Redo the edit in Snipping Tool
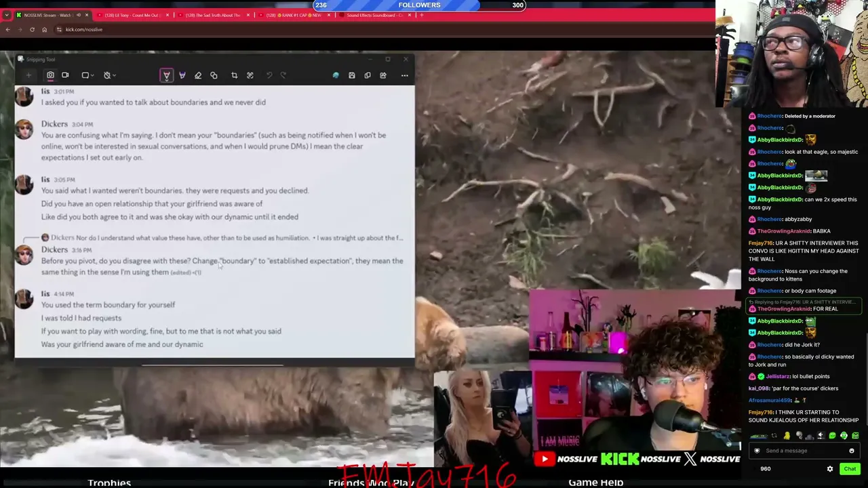868x488 pixels. coord(283,75)
